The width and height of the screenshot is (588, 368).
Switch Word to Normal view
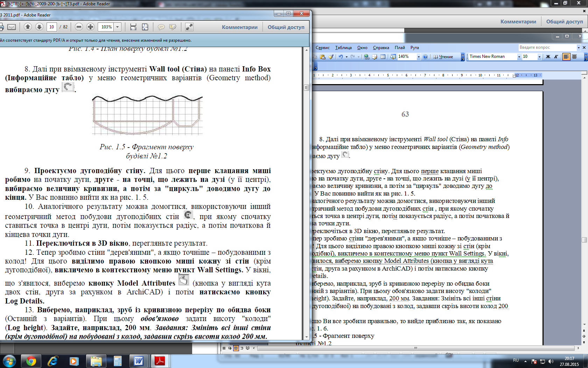click(224, 348)
